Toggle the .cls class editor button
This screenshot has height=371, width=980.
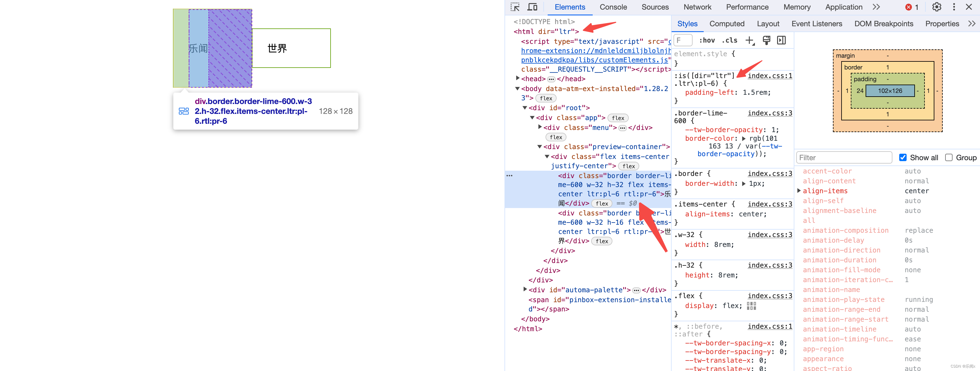point(729,40)
